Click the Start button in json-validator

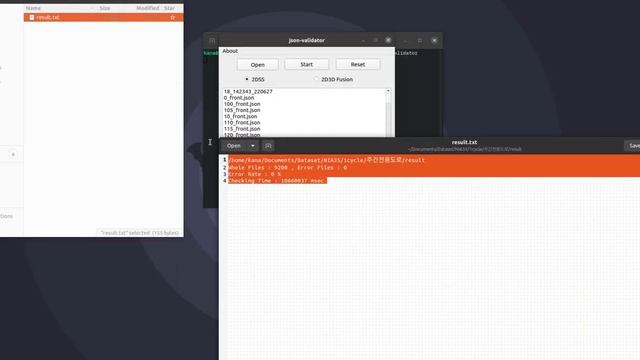click(x=307, y=64)
